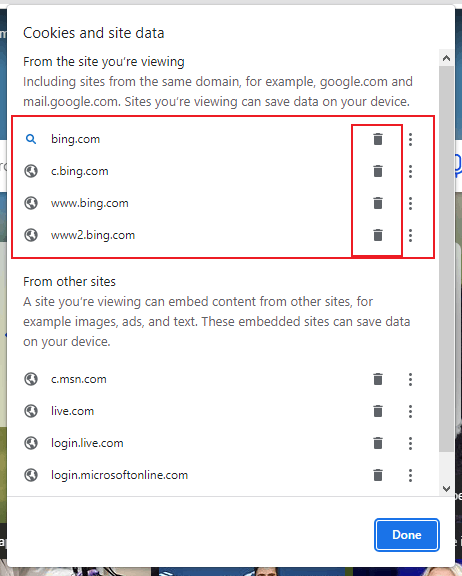
Task: Delete saved data for bing.com
Action: pos(378,139)
